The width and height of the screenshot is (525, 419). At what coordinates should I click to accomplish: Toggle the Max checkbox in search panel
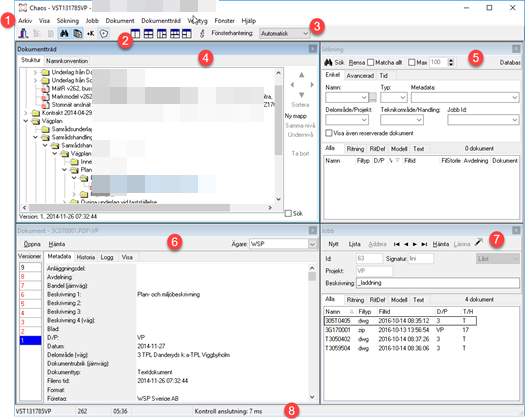(x=412, y=63)
